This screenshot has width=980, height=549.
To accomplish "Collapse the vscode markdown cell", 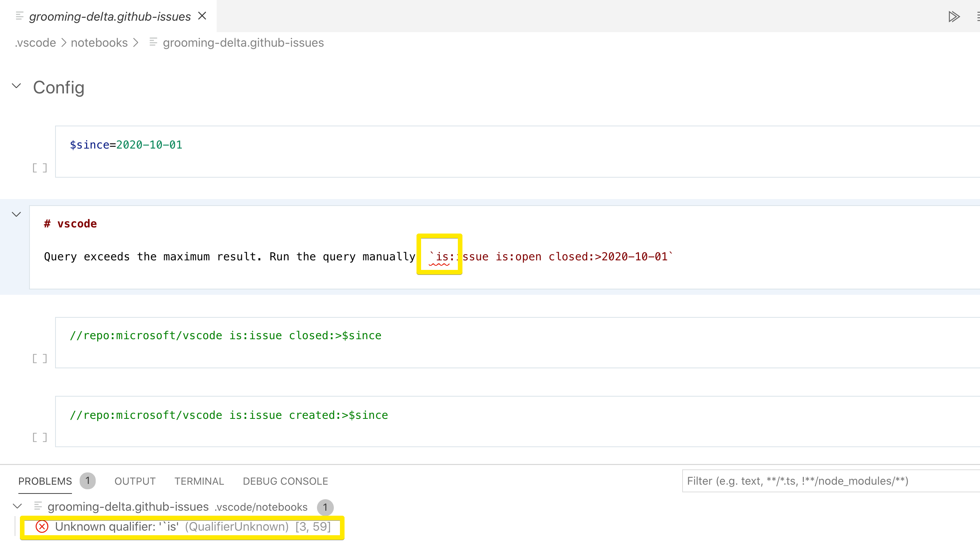I will 16,214.
